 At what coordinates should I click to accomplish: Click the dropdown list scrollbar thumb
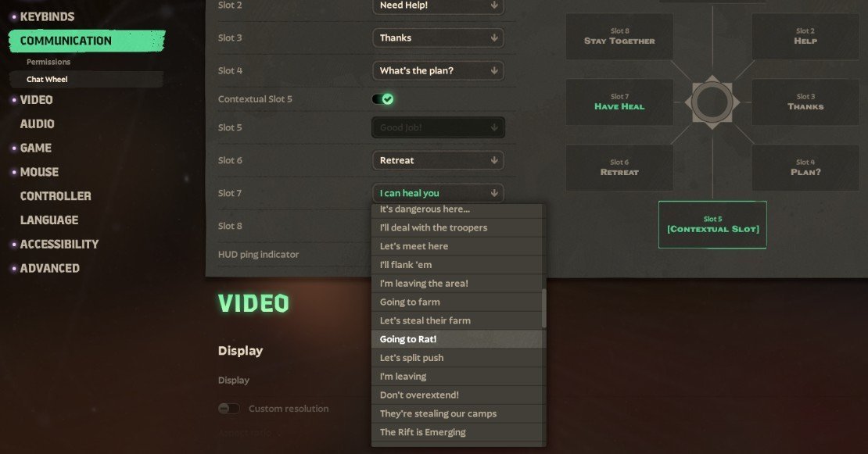pyautogui.click(x=543, y=309)
